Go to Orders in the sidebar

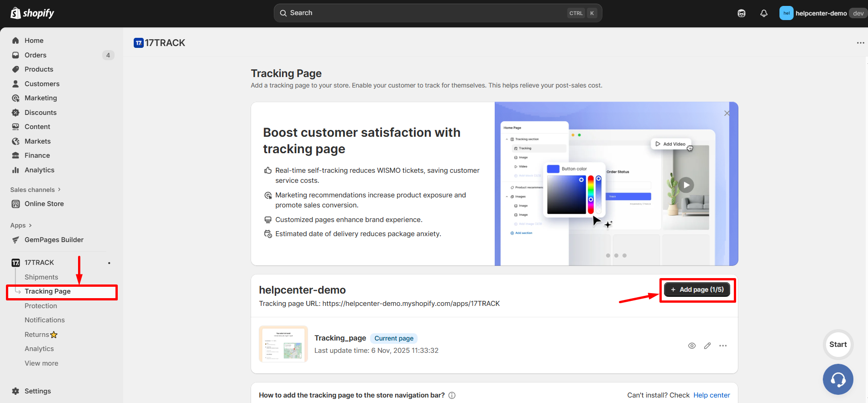click(x=36, y=55)
